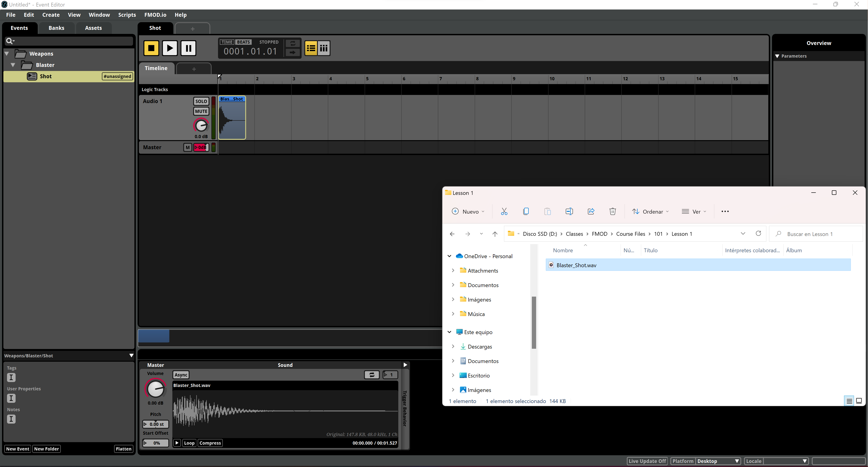Screen dimensions: 868x467
Task: Click the Weapons folder icon
Action: tap(21, 54)
